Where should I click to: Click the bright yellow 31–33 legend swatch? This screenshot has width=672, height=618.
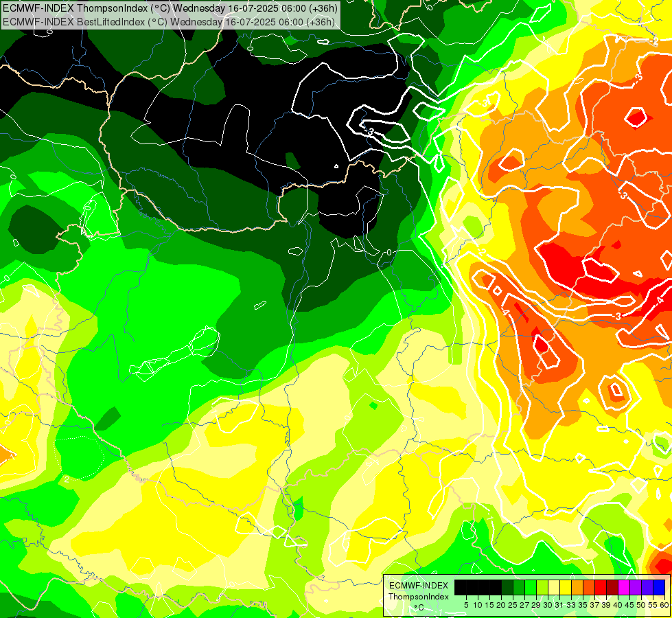566,588
